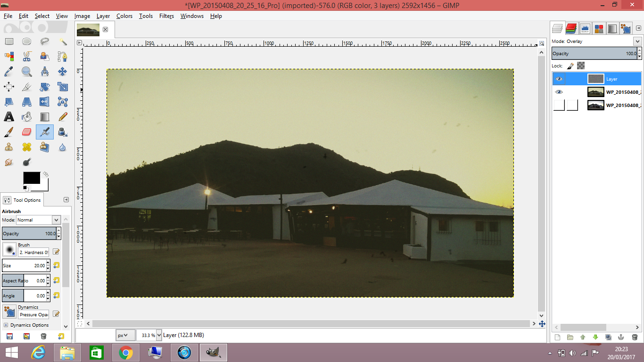Select the Scale tool
This screenshot has width=644, height=362.
[x=63, y=87]
